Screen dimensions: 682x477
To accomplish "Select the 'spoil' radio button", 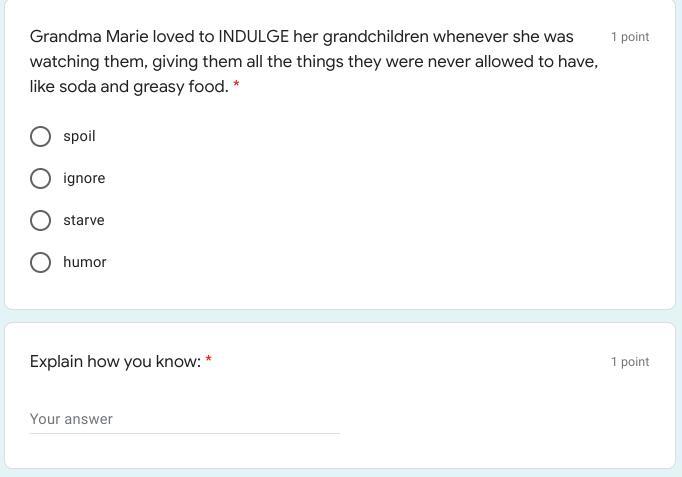I will pyautogui.click(x=41, y=136).
